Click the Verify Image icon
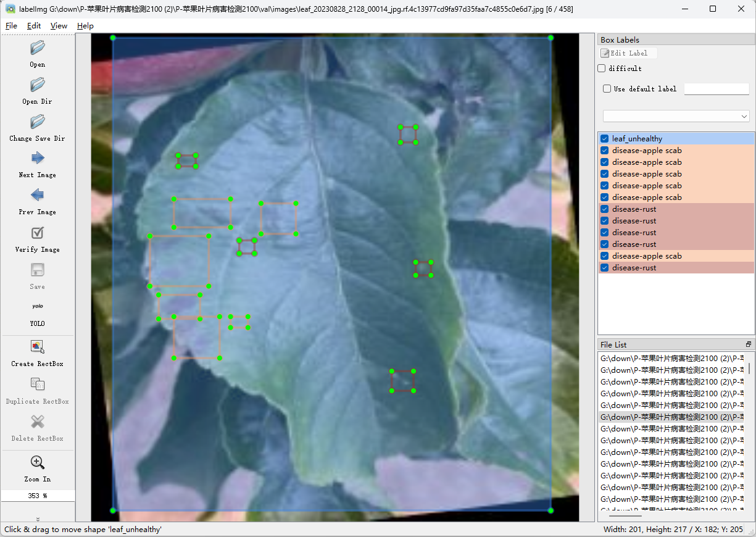 click(38, 233)
